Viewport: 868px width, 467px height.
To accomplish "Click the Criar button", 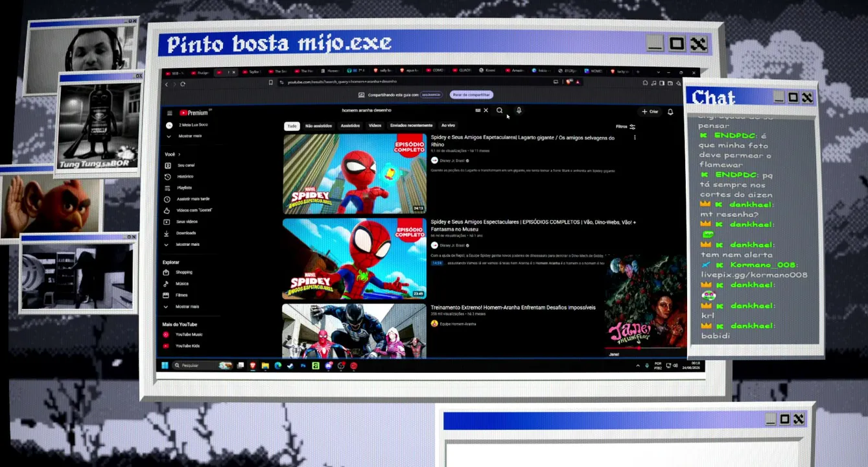I will [650, 112].
